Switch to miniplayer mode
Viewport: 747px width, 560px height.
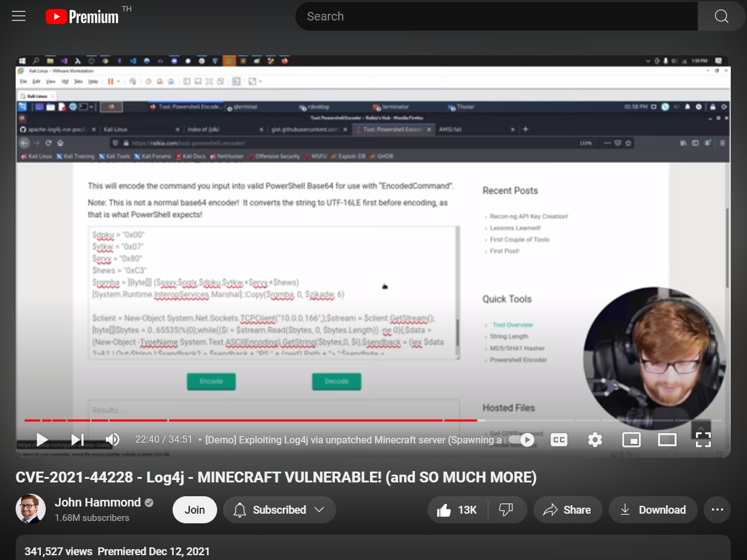coord(631,440)
